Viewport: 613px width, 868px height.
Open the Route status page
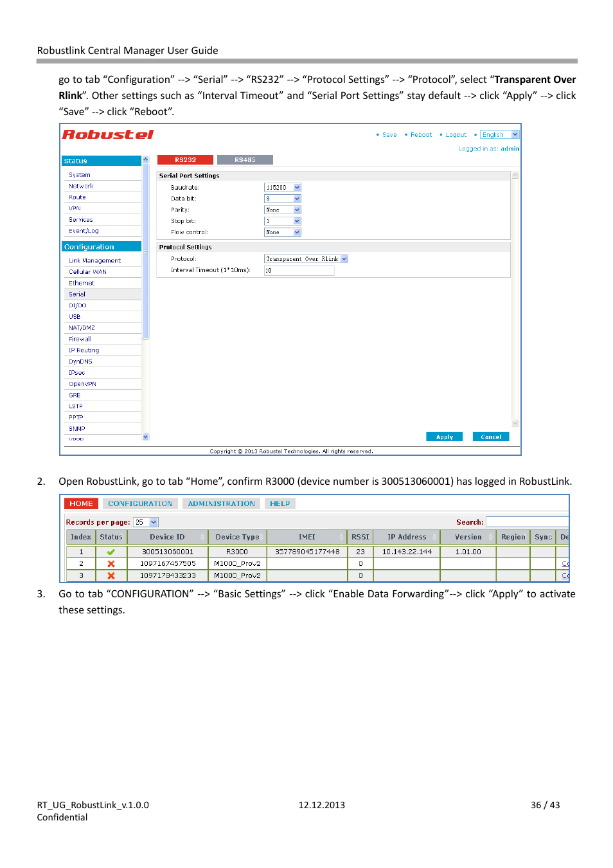point(77,197)
